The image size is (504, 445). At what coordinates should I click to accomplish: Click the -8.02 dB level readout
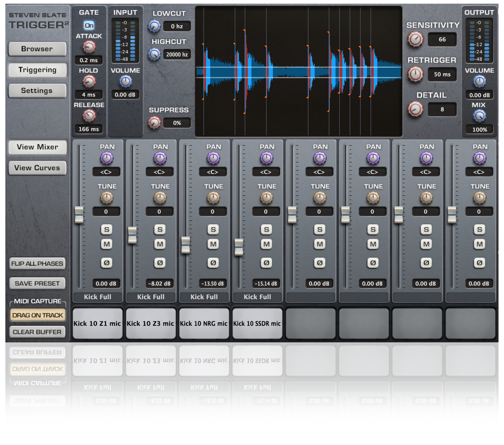(159, 283)
